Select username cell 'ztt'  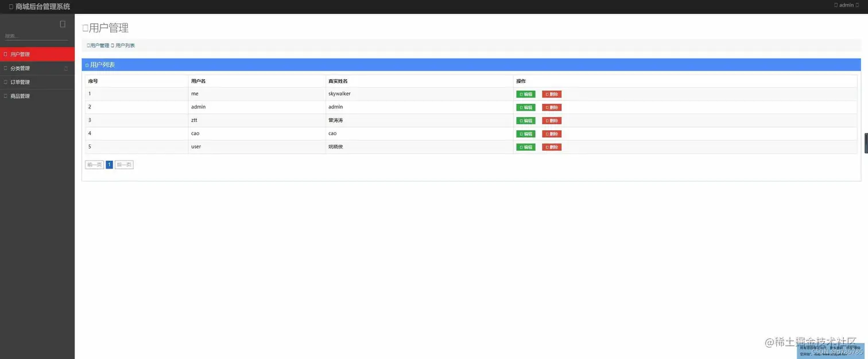tap(257, 120)
